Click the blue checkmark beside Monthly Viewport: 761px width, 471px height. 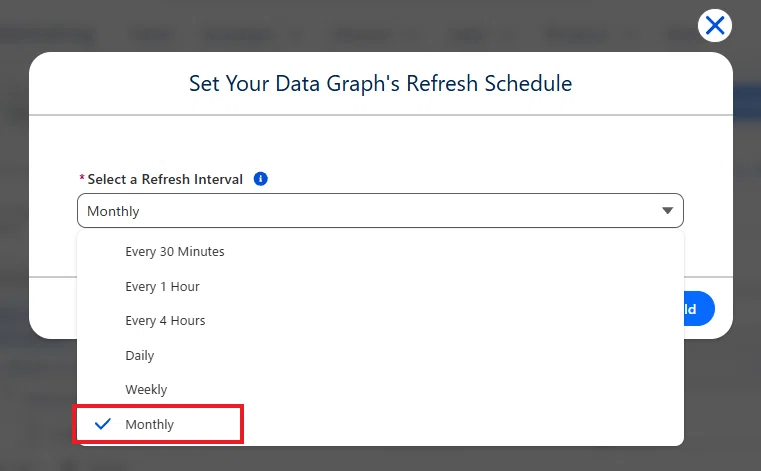point(103,424)
